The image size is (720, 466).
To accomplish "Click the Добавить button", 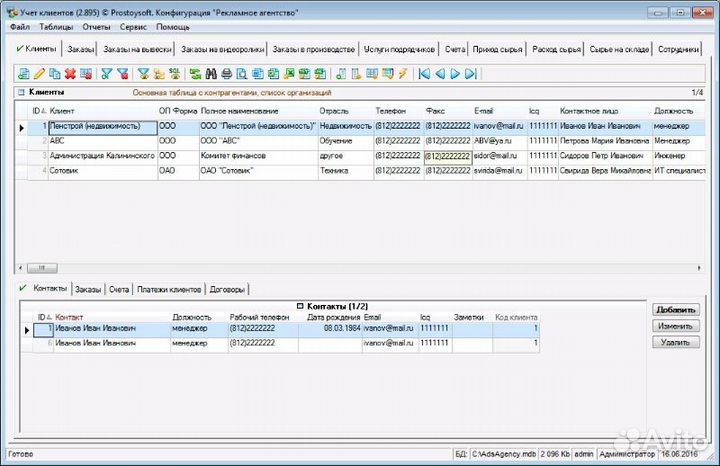I will coord(676,311).
